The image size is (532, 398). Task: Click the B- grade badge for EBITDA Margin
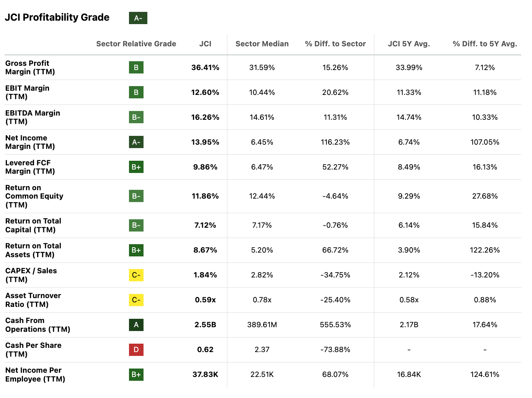tap(136, 117)
